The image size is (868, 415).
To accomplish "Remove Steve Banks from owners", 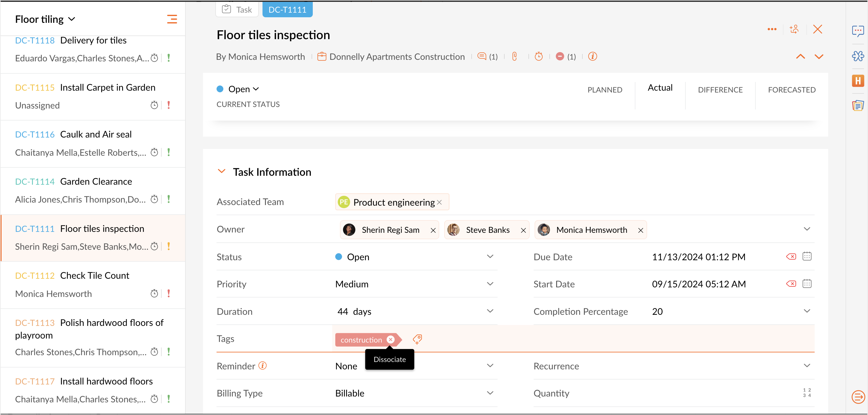I will click(x=523, y=230).
